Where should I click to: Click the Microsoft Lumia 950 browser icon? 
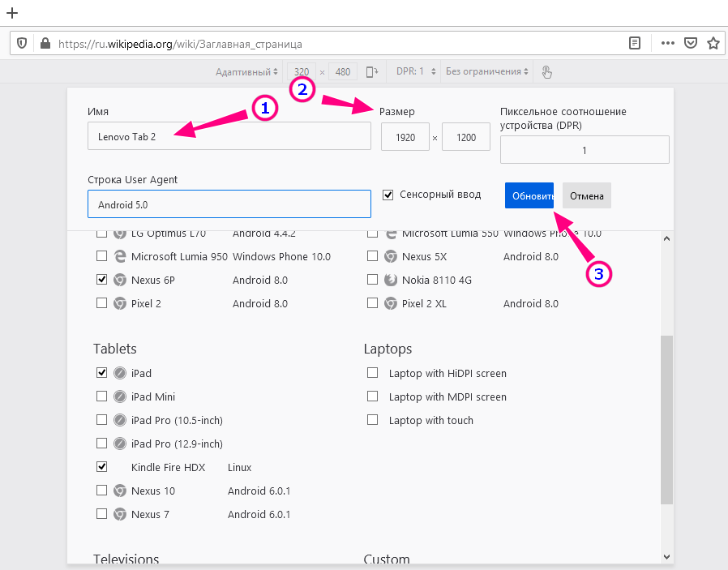tap(120, 256)
